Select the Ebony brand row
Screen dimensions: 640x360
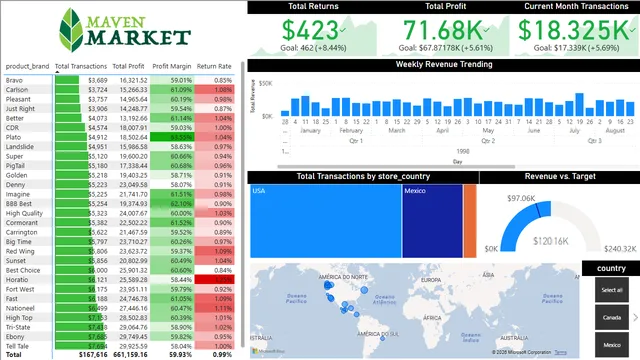pos(120,336)
